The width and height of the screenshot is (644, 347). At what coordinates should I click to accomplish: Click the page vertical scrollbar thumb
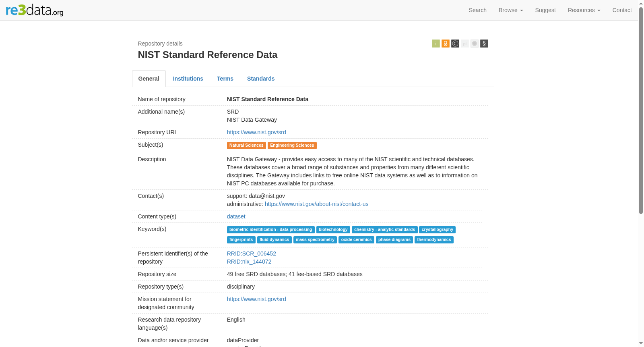[x=641, y=110]
